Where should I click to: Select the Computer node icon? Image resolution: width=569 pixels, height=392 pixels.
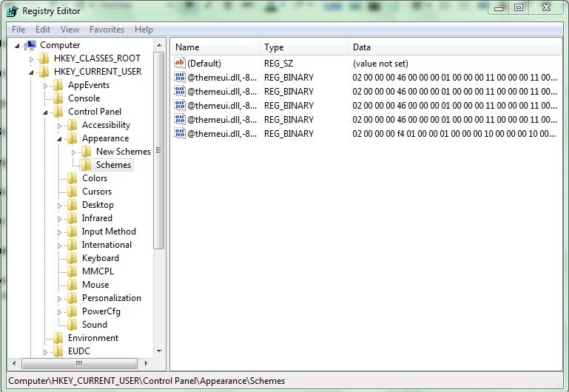coord(31,45)
